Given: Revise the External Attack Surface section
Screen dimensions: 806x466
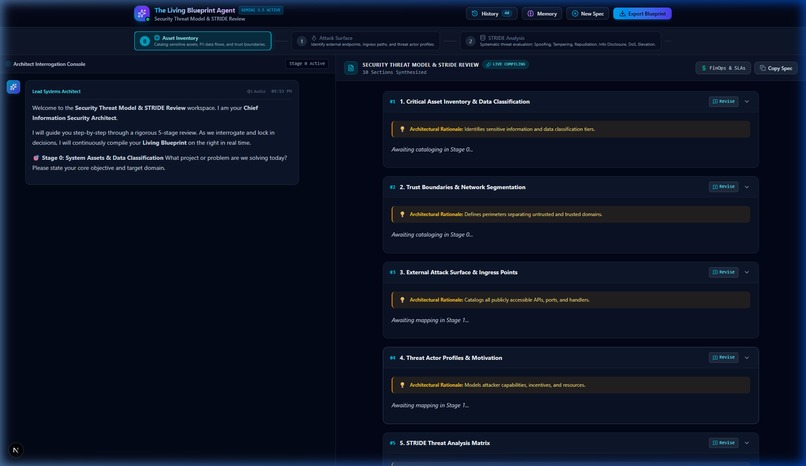Looking at the screenshot, I should click(723, 272).
